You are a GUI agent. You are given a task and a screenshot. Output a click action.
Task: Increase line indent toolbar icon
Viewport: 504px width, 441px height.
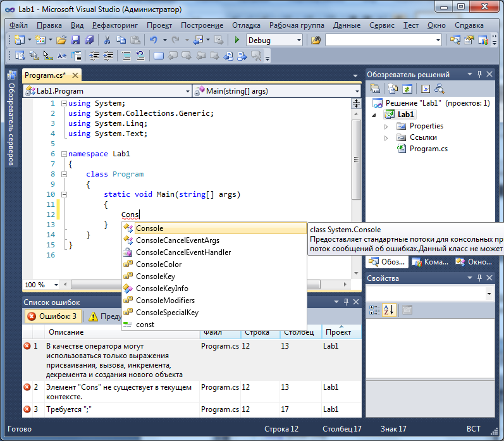click(x=109, y=56)
